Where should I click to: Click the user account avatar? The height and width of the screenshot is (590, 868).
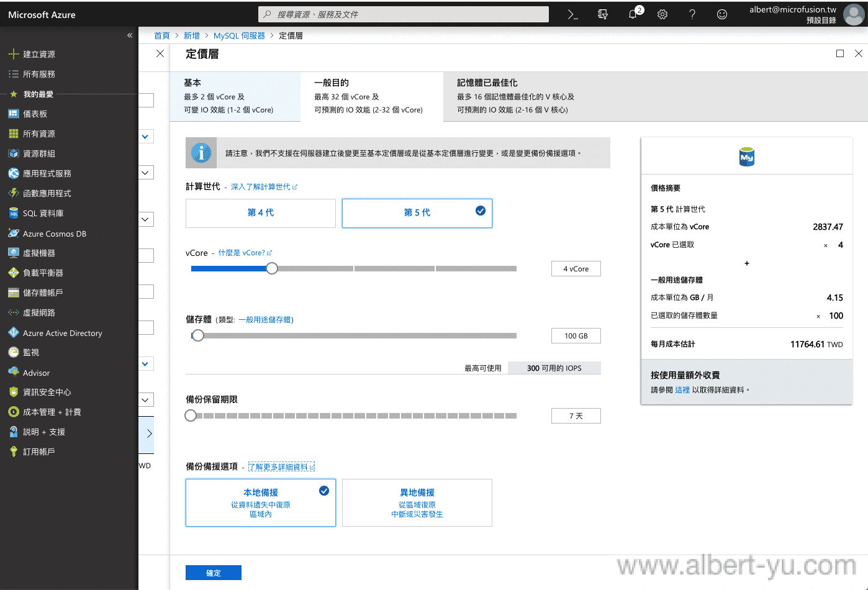tap(854, 14)
